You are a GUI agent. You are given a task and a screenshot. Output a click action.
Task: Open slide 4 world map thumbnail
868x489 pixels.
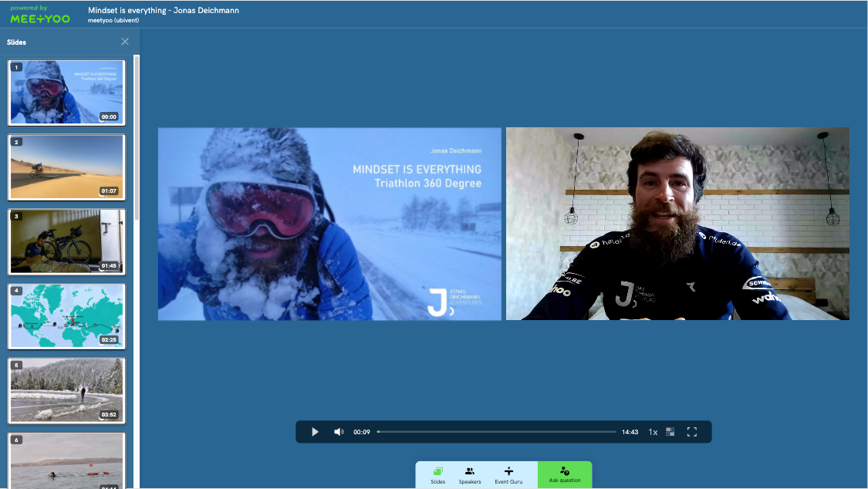(x=66, y=316)
